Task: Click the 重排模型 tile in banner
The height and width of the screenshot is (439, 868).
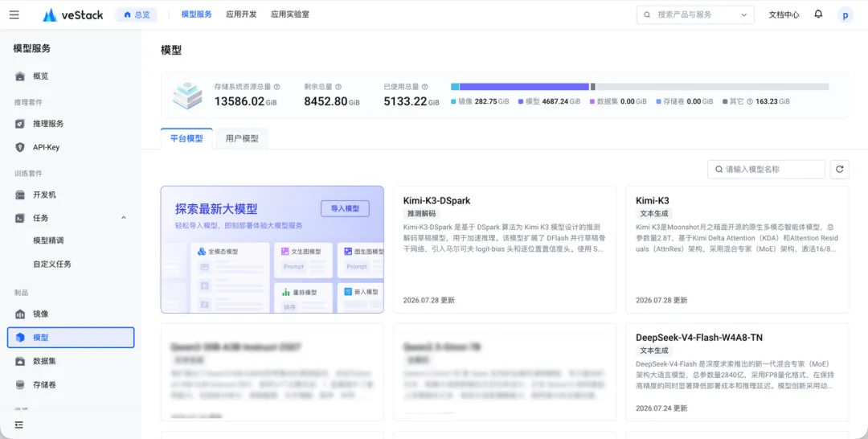Action: pyautogui.click(x=303, y=297)
